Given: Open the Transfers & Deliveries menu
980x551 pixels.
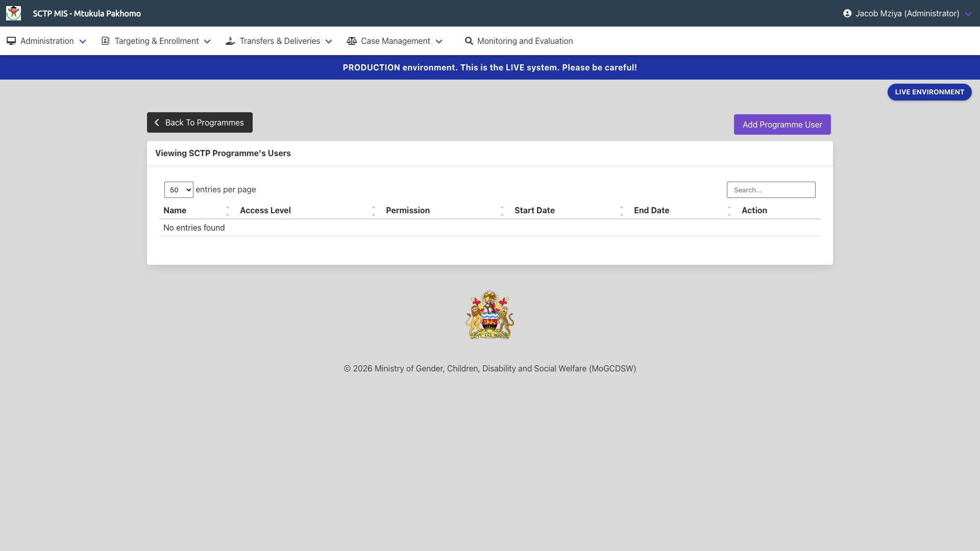Looking at the screenshot, I should pyautogui.click(x=279, y=41).
